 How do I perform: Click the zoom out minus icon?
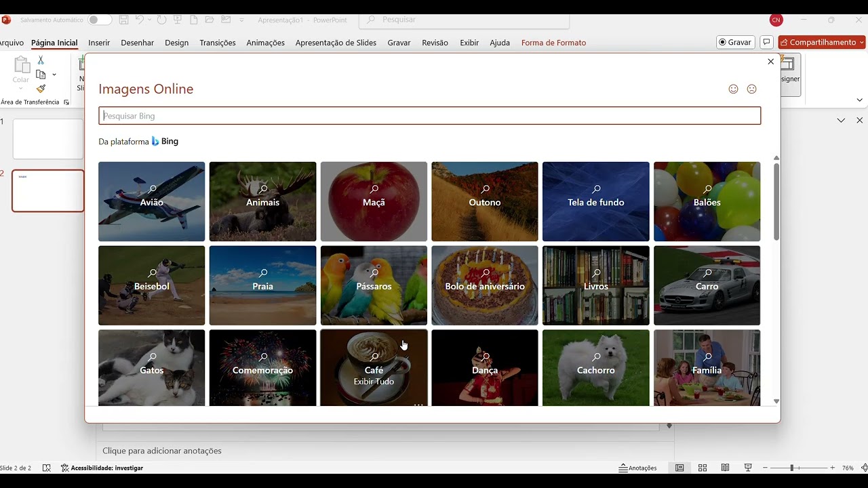click(766, 468)
